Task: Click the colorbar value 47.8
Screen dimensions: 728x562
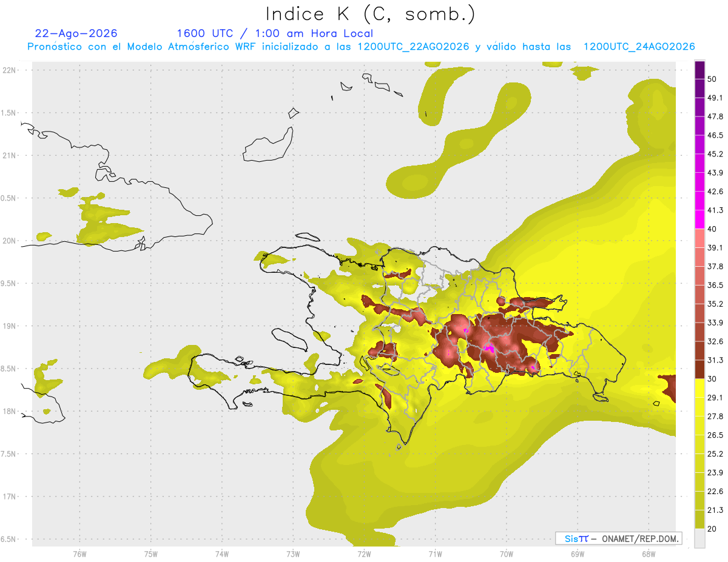Action: [x=715, y=116]
